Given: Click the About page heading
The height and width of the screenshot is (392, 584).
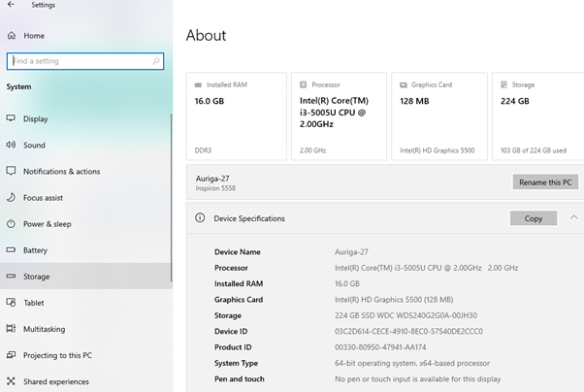Looking at the screenshot, I should tap(206, 35).
